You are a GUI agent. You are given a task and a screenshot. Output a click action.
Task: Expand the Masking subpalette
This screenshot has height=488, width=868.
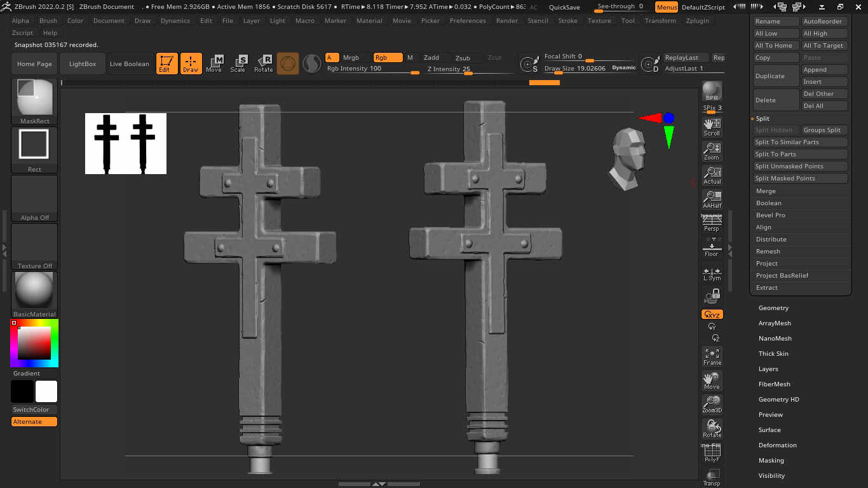pos(771,461)
